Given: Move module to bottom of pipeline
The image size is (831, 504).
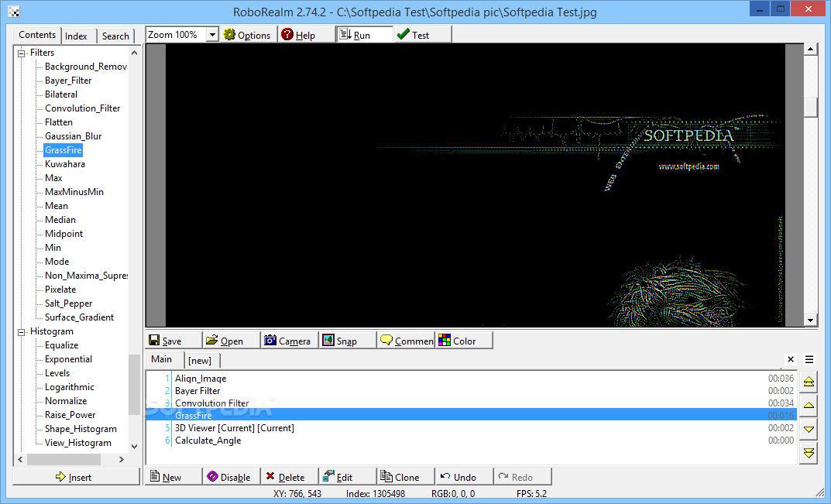Looking at the screenshot, I should (x=809, y=453).
